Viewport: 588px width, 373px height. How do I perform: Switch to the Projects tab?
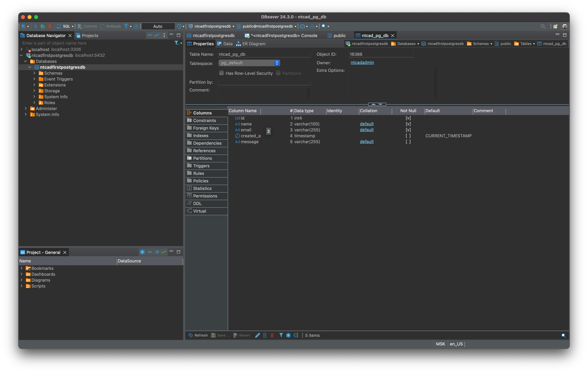87,35
